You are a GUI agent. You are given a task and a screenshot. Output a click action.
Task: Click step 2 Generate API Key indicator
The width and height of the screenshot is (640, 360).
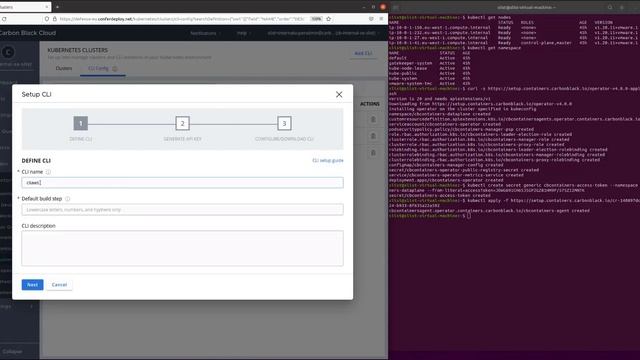[182, 123]
